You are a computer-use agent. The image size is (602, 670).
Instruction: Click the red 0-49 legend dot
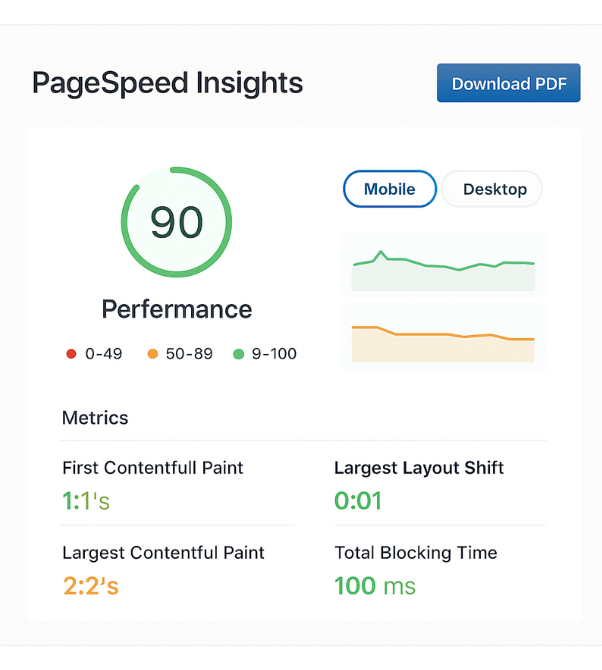[x=71, y=354]
